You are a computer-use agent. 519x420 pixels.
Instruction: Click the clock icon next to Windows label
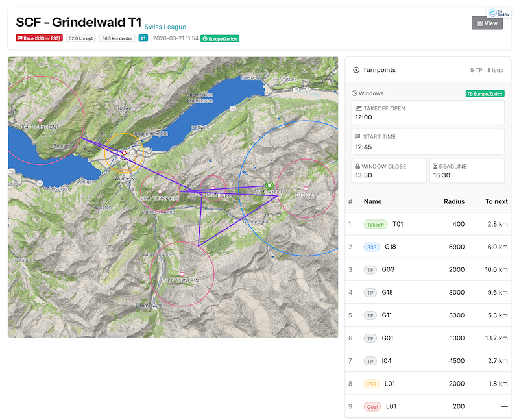coord(354,93)
